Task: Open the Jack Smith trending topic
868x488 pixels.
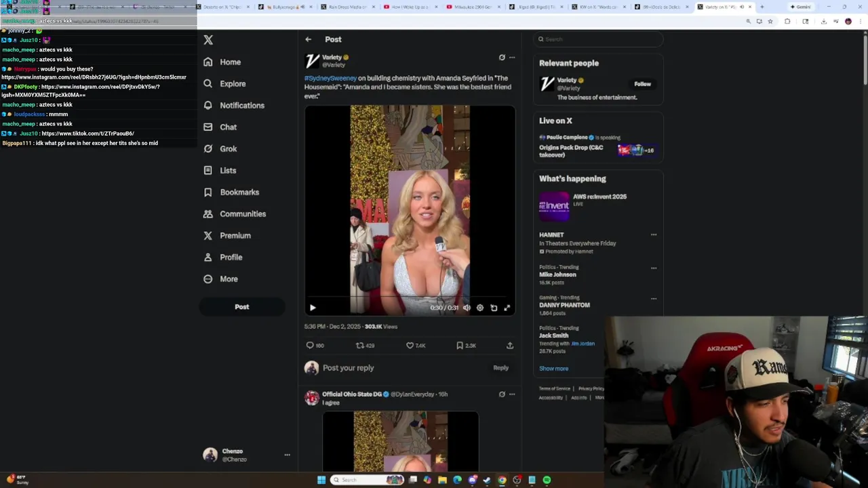Action: pyautogui.click(x=553, y=335)
